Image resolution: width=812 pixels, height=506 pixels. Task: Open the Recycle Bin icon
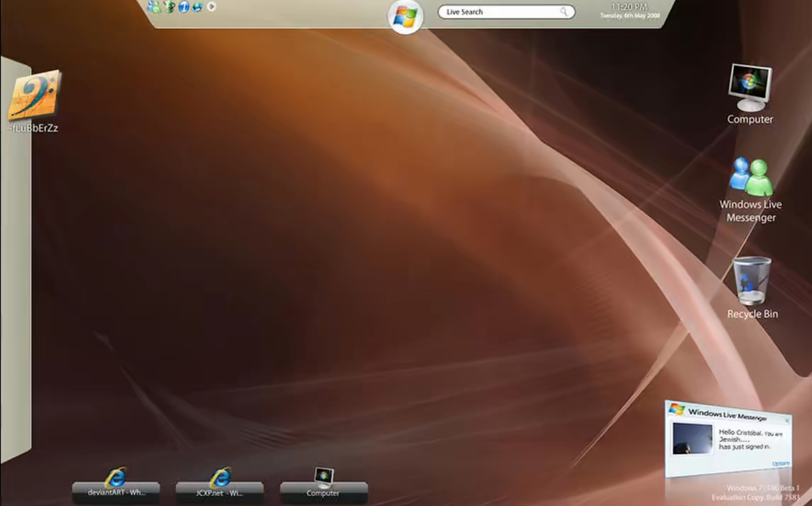point(752,287)
